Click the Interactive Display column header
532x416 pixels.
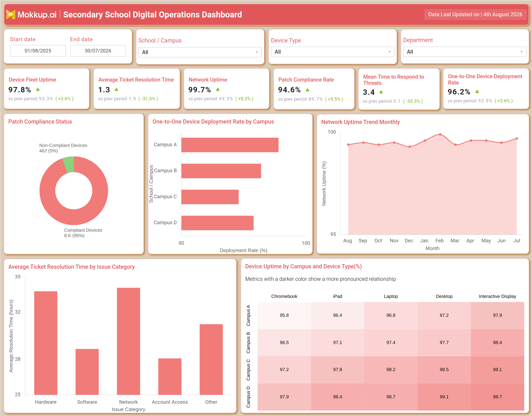click(x=498, y=296)
